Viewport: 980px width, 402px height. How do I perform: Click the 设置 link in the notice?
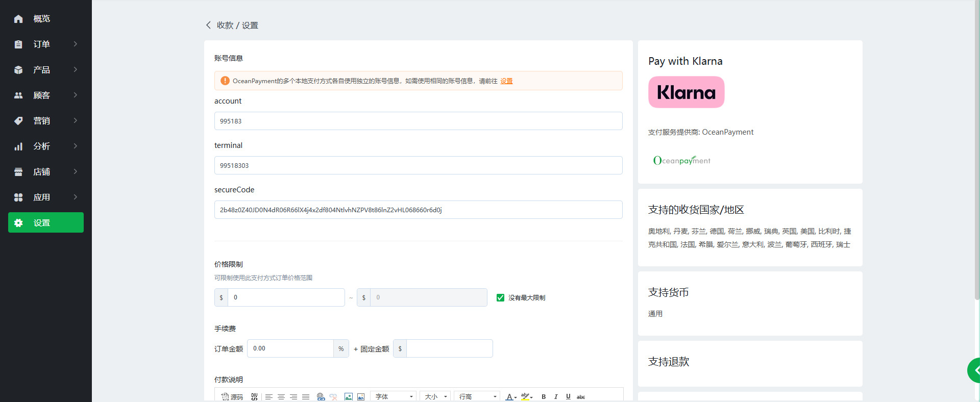(x=506, y=81)
